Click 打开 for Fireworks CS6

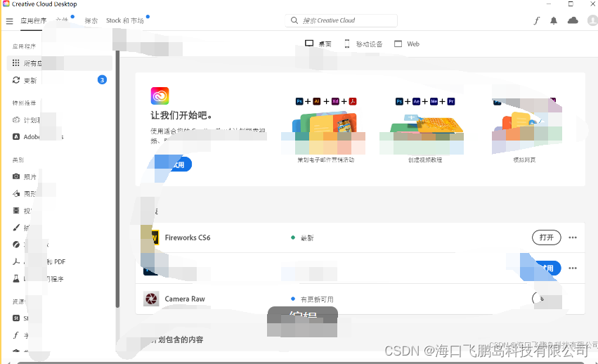click(x=546, y=238)
